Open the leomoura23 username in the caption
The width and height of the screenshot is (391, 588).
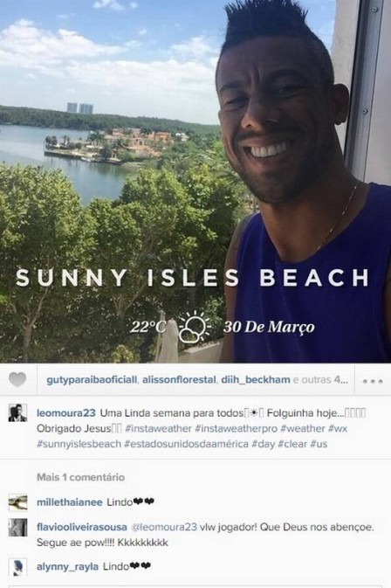(66, 413)
